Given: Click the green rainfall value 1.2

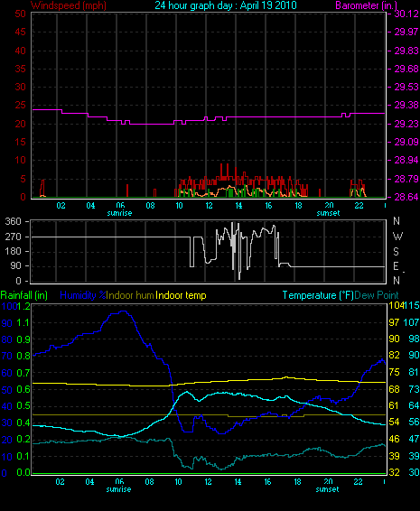Looking at the screenshot, I should [x=24, y=306].
